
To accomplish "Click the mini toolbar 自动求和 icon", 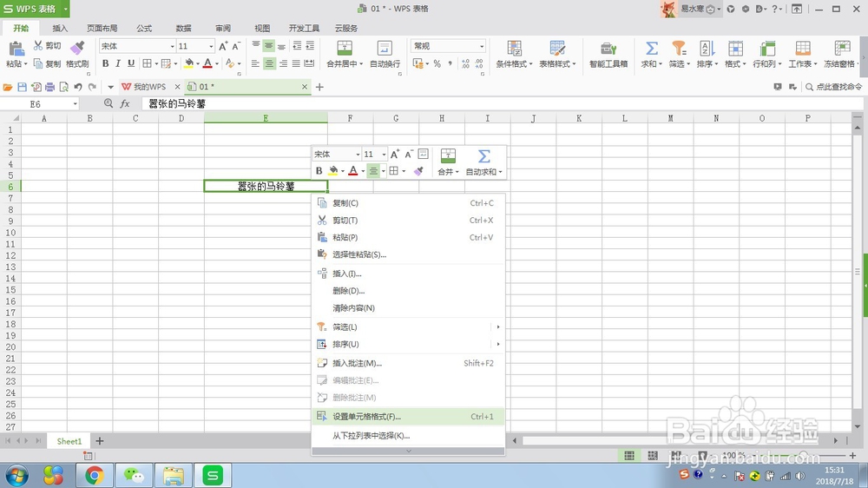I will click(483, 156).
